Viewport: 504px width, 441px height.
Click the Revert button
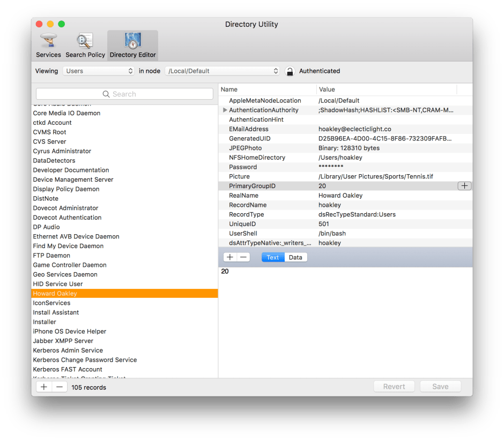(x=394, y=386)
